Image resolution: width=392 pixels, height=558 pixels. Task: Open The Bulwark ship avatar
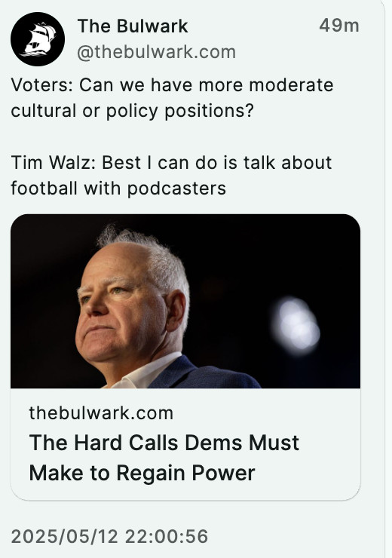pos(38,39)
